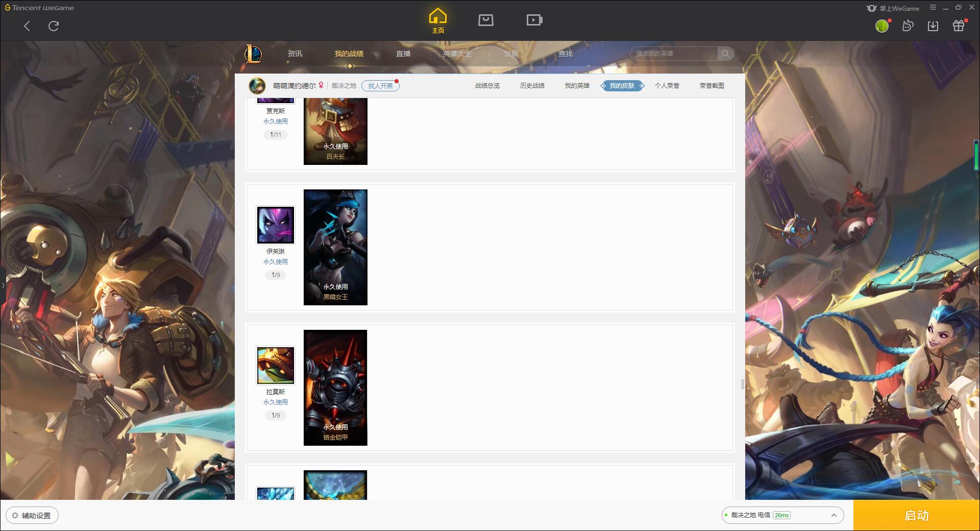The width and height of the screenshot is (980, 531).
Task: Click the 26ms latency indicator
Action: pyautogui.click(x=781, y=515)
